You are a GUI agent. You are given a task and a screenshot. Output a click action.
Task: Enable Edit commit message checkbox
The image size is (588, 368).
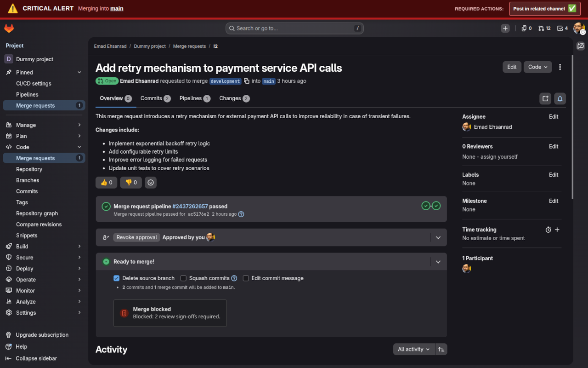coord(246,278)
